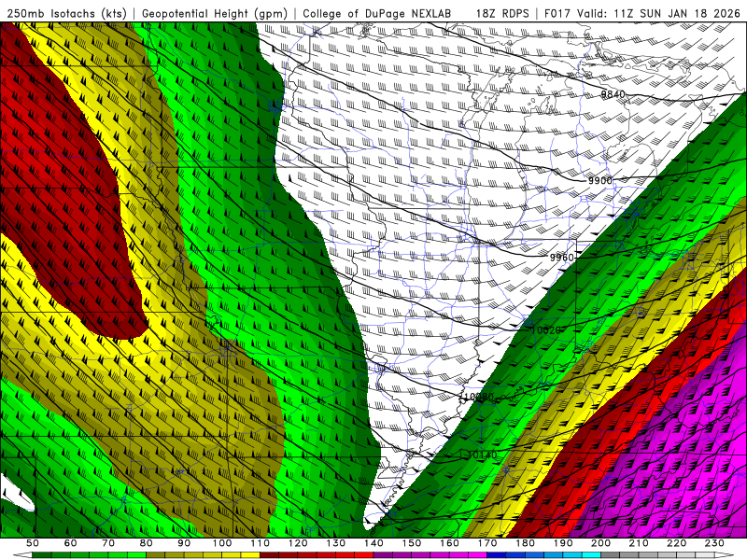Click the 60 value on the color scale
This screenshot has height=560, width=747.
coord(70,543)
